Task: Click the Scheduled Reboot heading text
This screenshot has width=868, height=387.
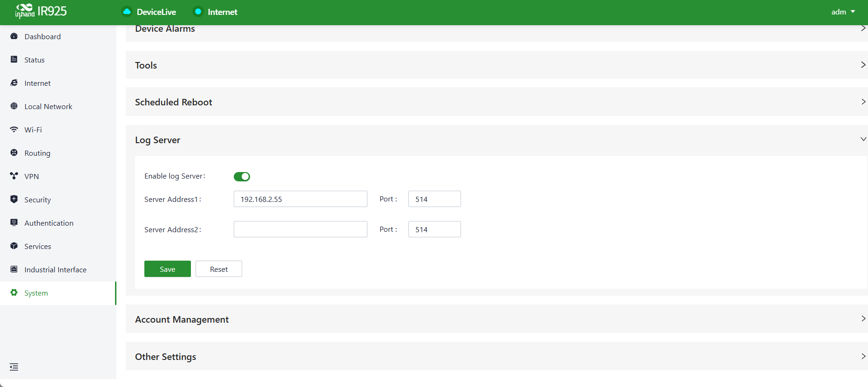Action: pos(174,102)
